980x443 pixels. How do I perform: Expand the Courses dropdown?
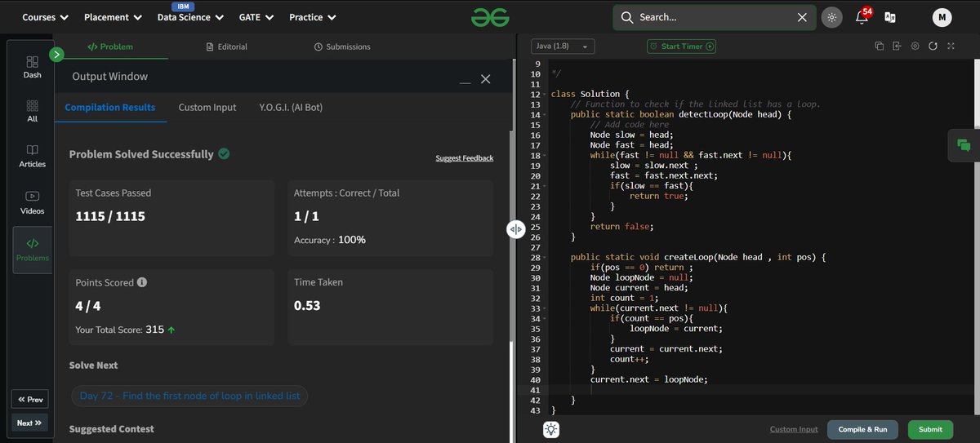[x=45, y=17]
